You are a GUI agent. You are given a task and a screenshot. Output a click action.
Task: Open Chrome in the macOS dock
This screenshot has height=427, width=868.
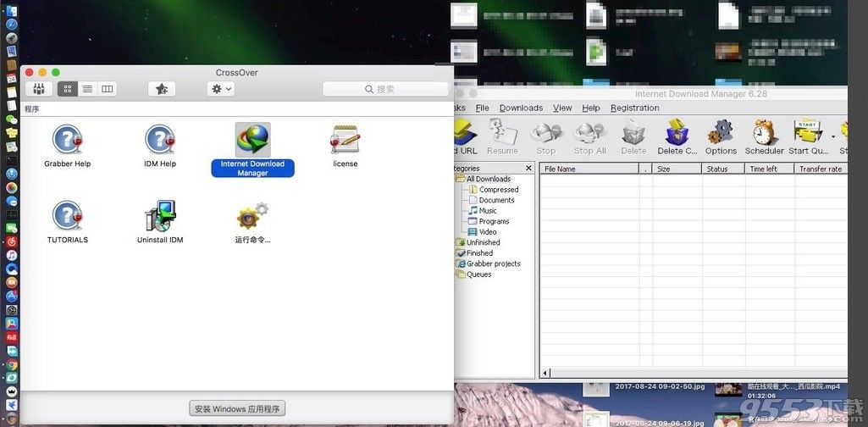coord(12,365)
